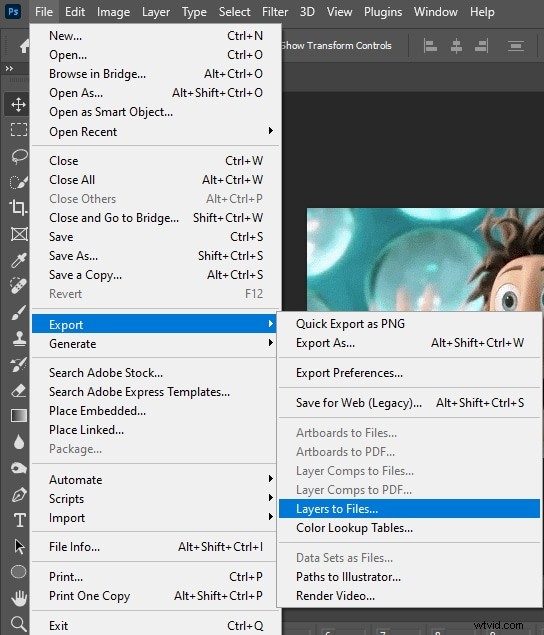This screenshot has width=544, height=635.
Task: Choose Layers to Files in Export submenu
Action: pos(409,509)
